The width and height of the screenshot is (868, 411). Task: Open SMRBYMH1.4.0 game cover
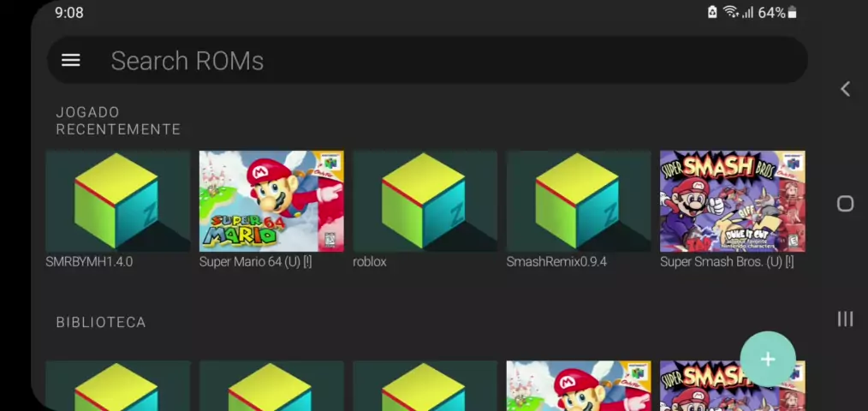pyautogui.click(x=118, y=201)
